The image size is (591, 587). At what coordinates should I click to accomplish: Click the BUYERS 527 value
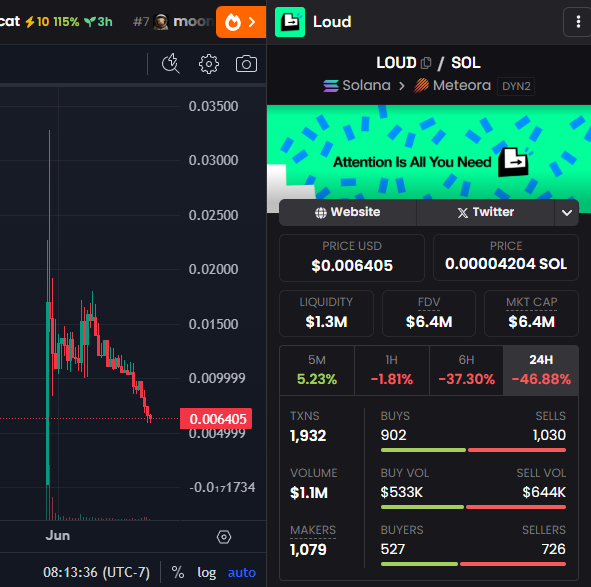(393, 549)
